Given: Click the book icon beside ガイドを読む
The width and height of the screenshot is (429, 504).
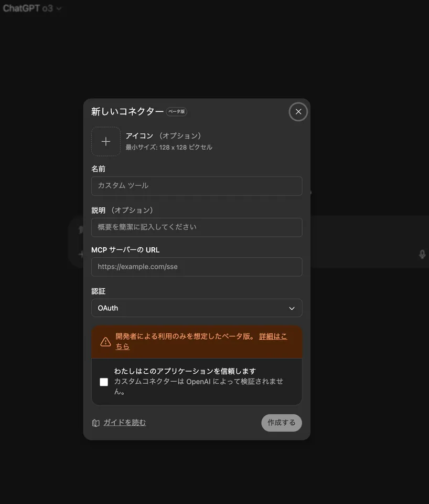Looking at the screenshot, I should (x=95, y=423).
